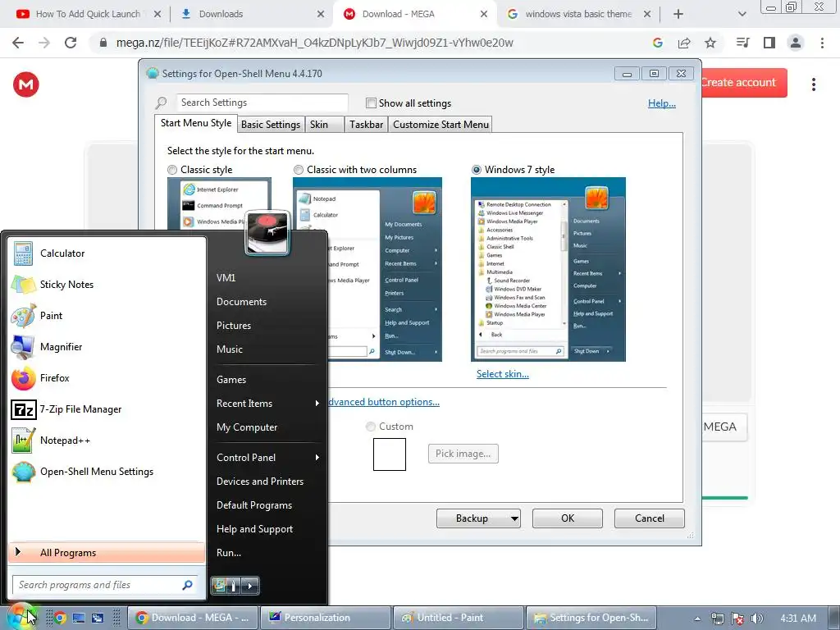Viewport: 840px width, 630px height.
Task: Open Chrome tab search dropdown
Action: [742, 14]
